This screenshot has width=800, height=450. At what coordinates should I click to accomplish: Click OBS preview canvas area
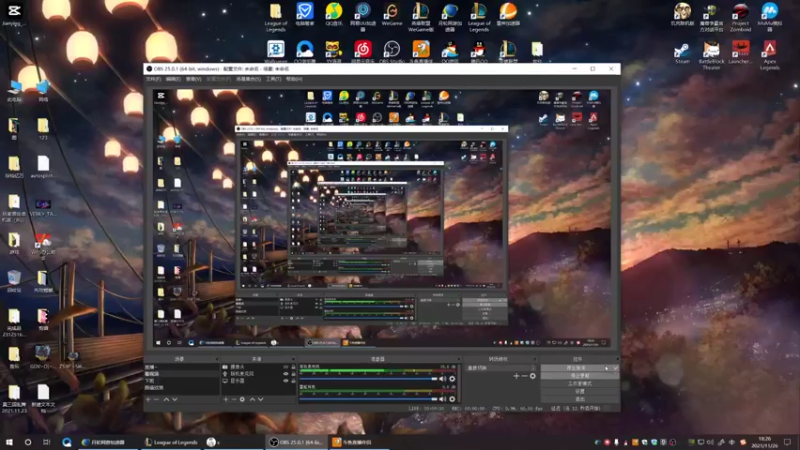382,218
